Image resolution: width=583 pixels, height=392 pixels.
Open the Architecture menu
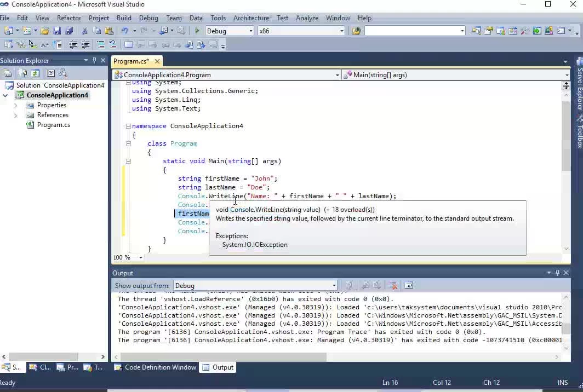pos(251,18)
